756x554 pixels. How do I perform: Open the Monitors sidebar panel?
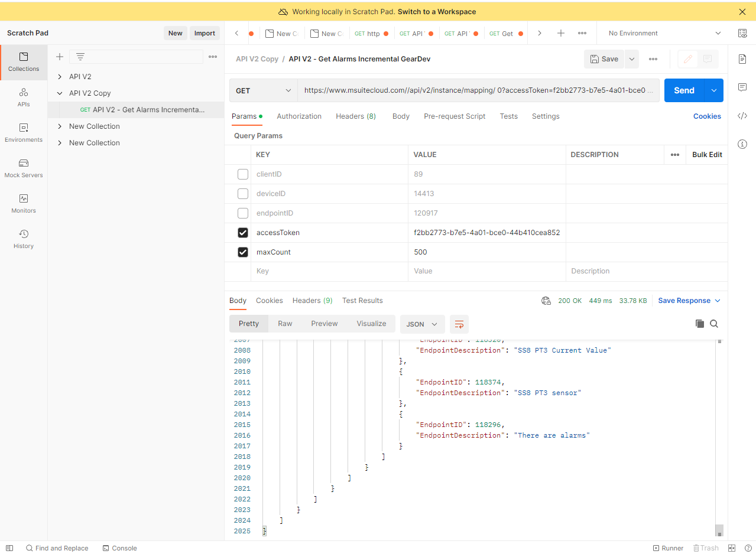[x=24, y=203]
